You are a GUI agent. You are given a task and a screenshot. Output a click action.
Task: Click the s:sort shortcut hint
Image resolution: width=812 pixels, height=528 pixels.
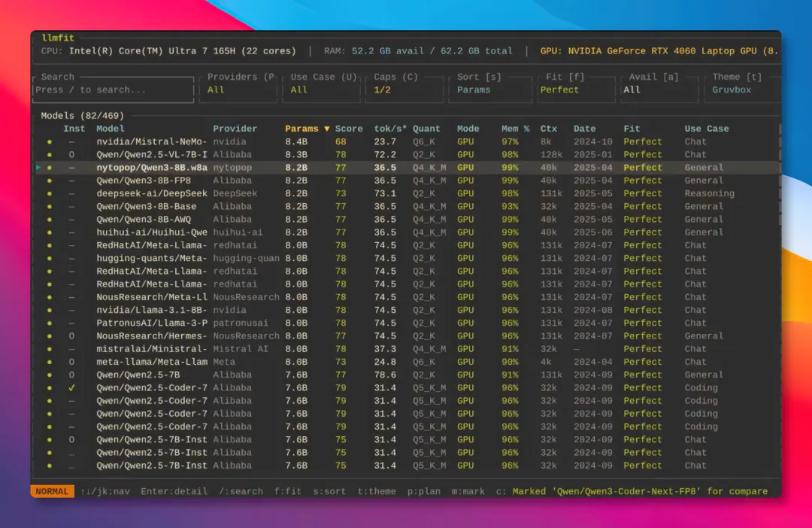click(329, 491)
